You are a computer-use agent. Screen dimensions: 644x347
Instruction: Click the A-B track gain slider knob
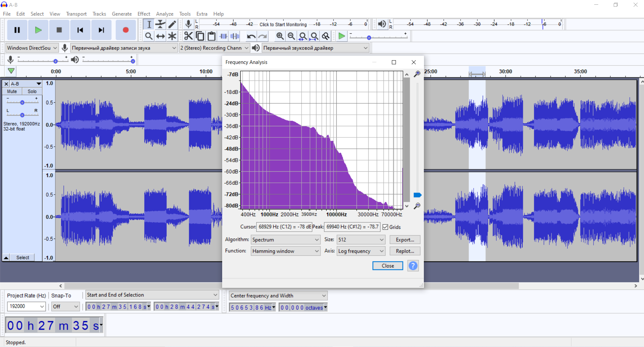22,102
